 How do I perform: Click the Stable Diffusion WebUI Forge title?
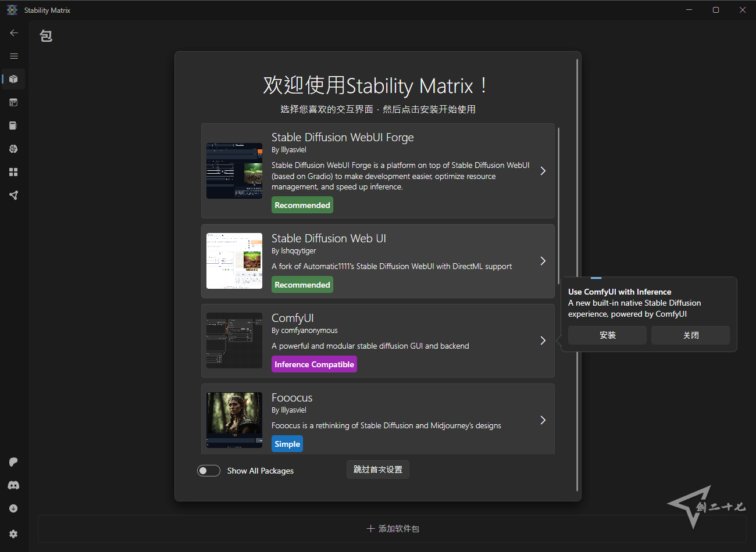coord(343,138)
